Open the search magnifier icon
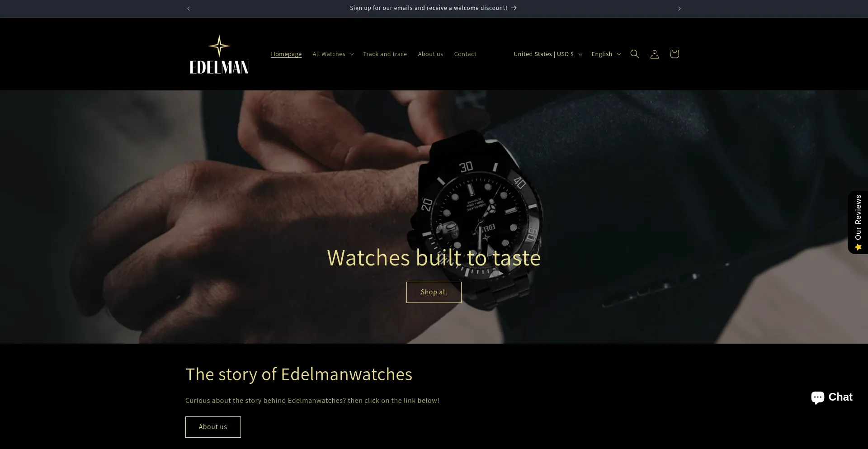 pos(634,54)
